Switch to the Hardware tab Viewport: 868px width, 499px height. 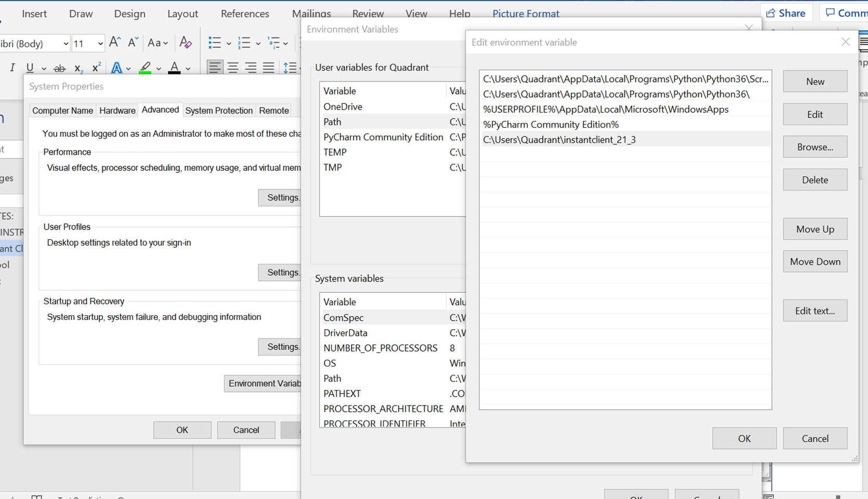pyautogui.click(x=117, y=111)
